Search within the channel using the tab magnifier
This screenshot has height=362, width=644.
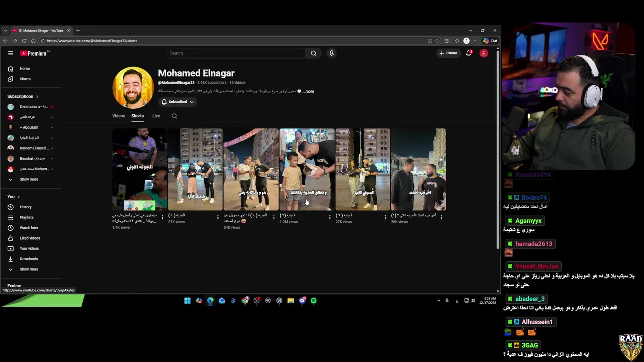[x=174, y=116]
